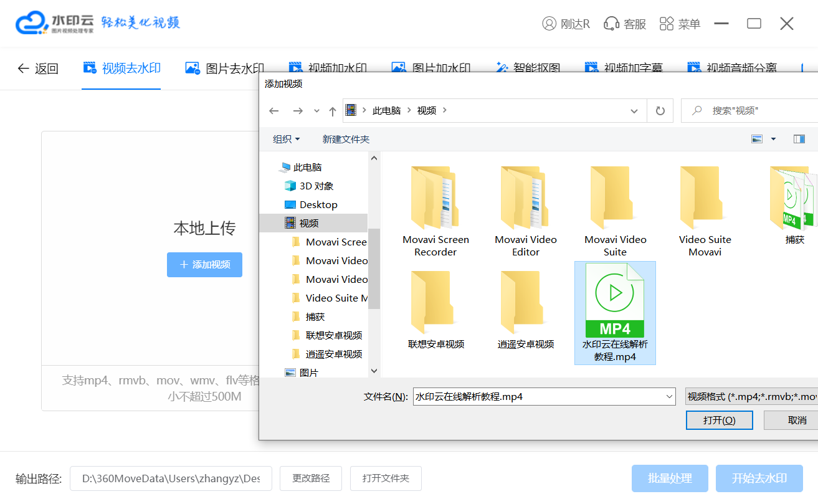The image size is (818, 504).
Task: Select Movavi Video Suite folder
Action: [x=615, y=211]
